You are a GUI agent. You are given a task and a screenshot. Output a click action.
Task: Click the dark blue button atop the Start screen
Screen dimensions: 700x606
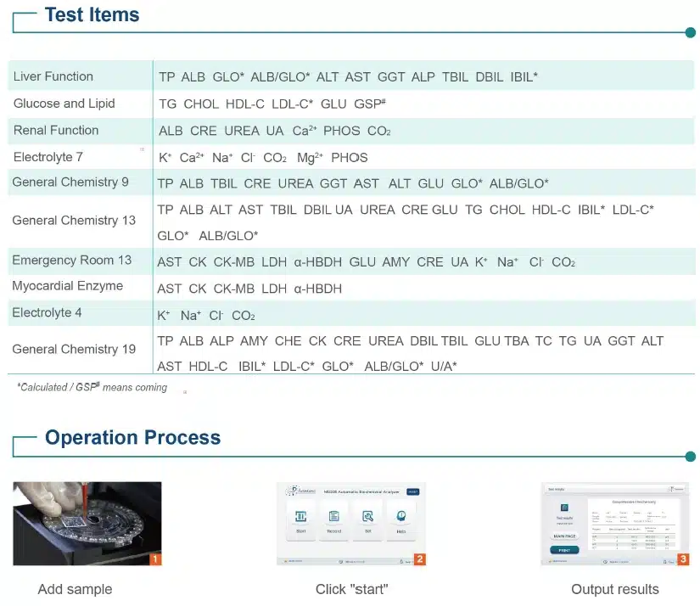pos(412,491)
